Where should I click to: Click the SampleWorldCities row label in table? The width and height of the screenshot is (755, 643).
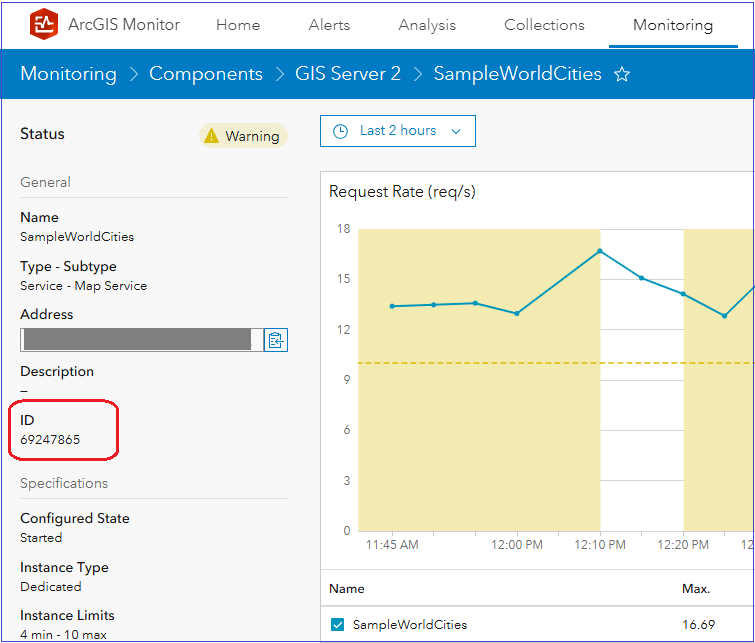(410, 625)
